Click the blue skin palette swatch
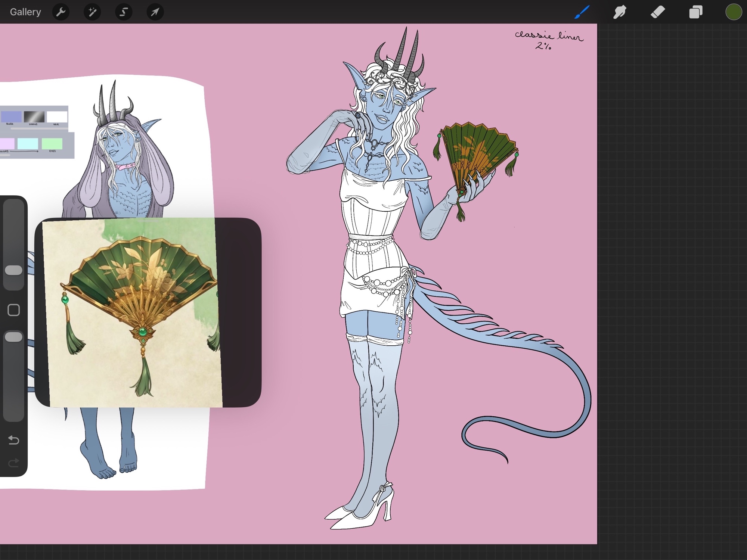 pyautogui.click(x=11, y=117)
